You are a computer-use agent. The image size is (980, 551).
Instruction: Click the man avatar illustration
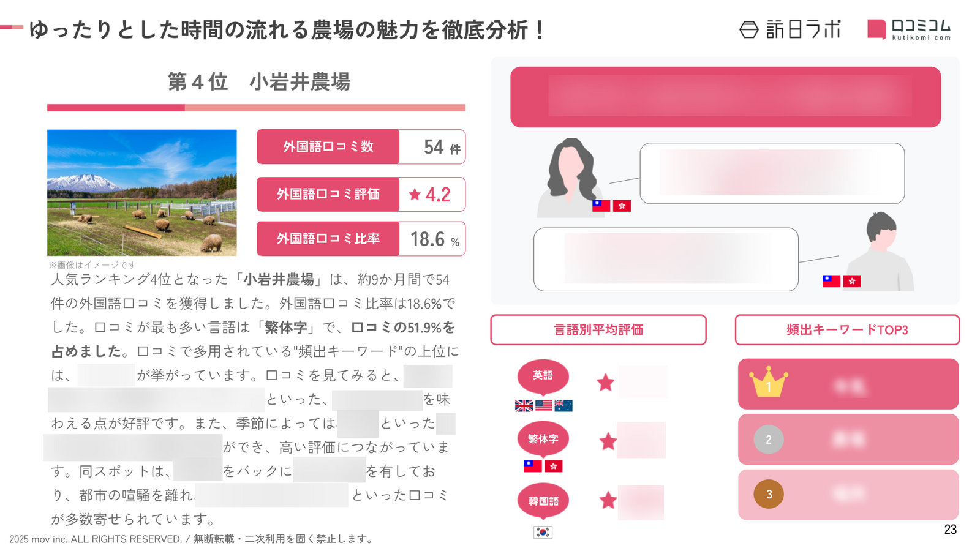tap(881, 251)
